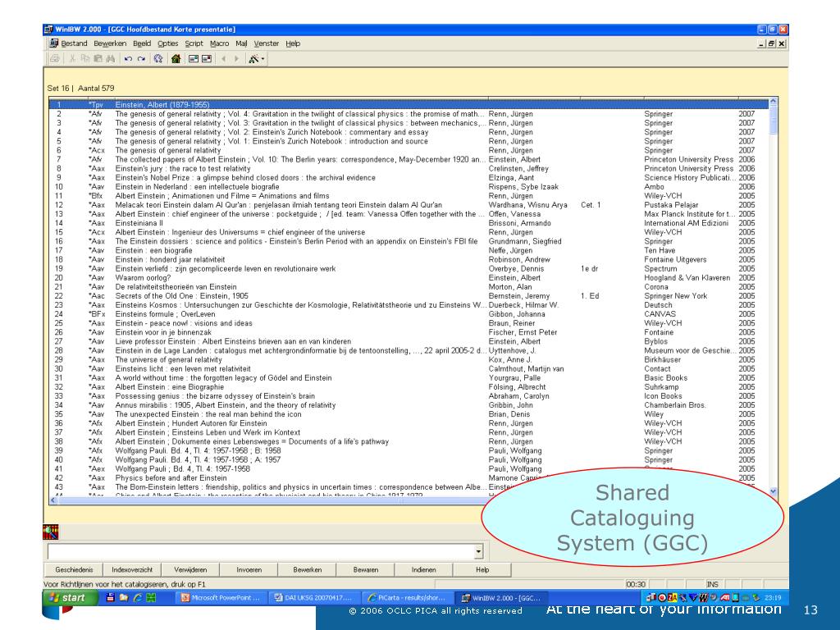Click the folder quick launch icon on the taskbar
Image resolution: width=840 pixels, height=630 pixels.
123,598
